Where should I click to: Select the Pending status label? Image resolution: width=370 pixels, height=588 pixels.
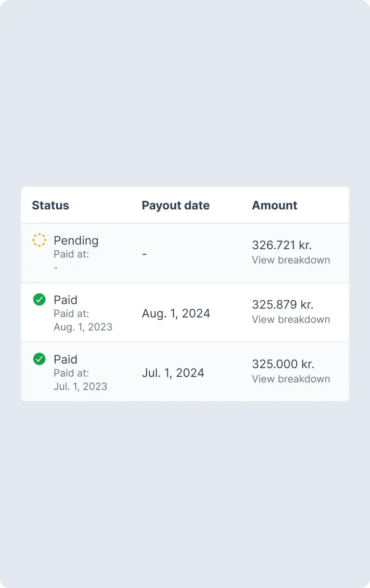76,240
